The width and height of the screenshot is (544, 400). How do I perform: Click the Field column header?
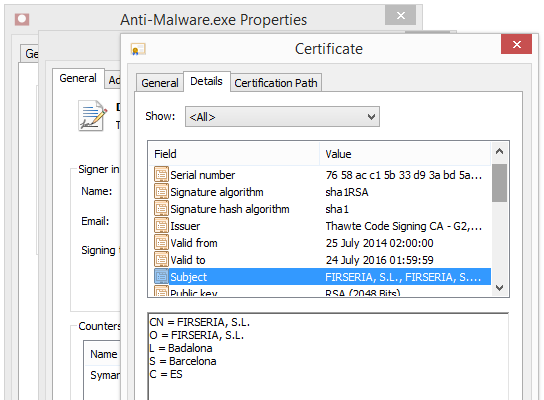234,154
